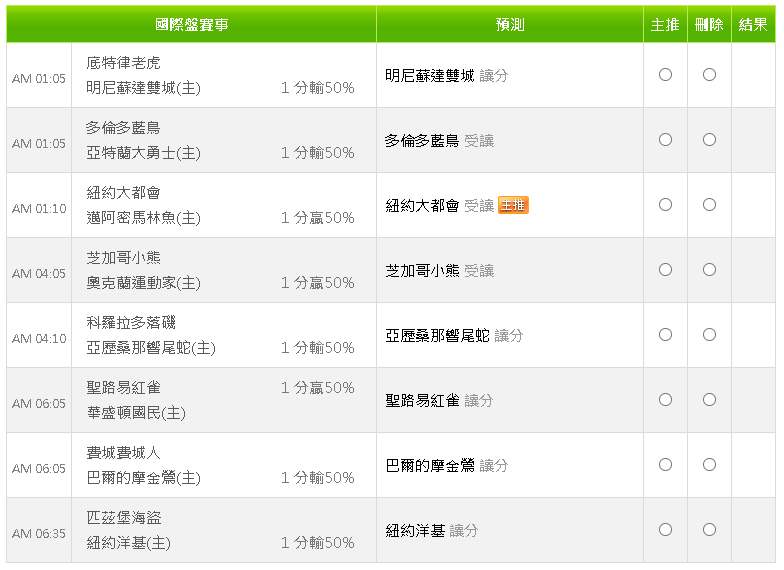Click team name 芝加哥小熊 in the match column

coord(124,258)
